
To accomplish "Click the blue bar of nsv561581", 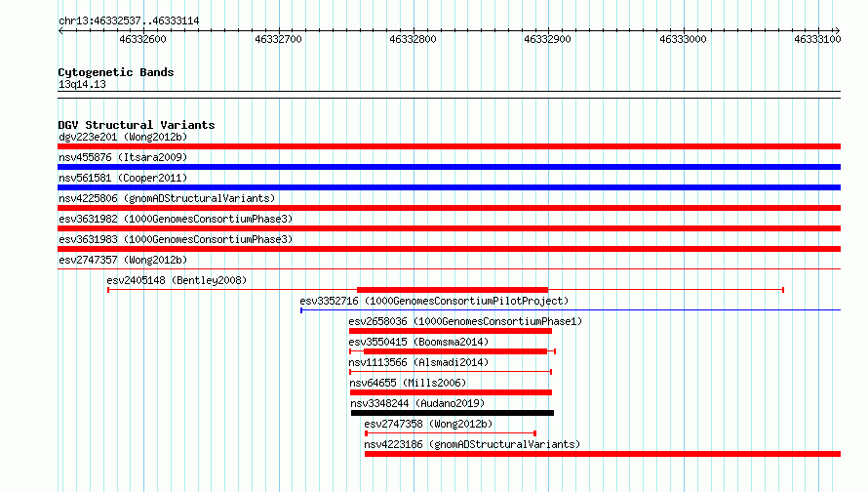I will pyautogui.click(x=449, y=187).
